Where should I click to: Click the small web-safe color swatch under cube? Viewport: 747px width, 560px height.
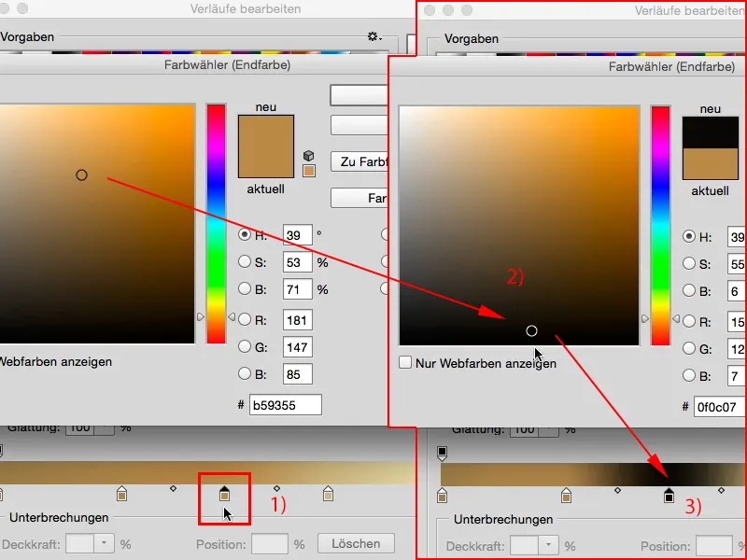click(309, 171)
